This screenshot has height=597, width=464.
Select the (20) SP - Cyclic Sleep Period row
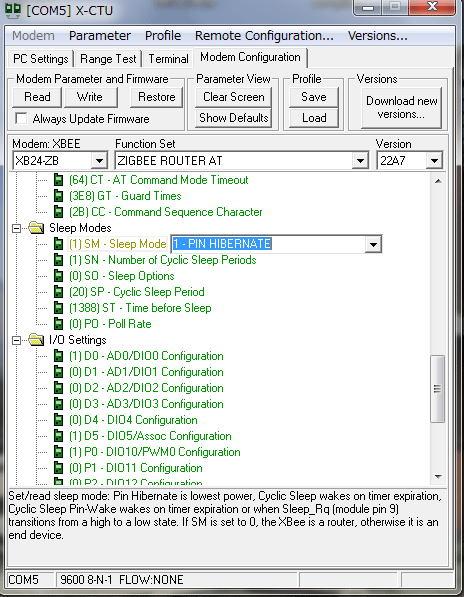click(x=137, y=292)
